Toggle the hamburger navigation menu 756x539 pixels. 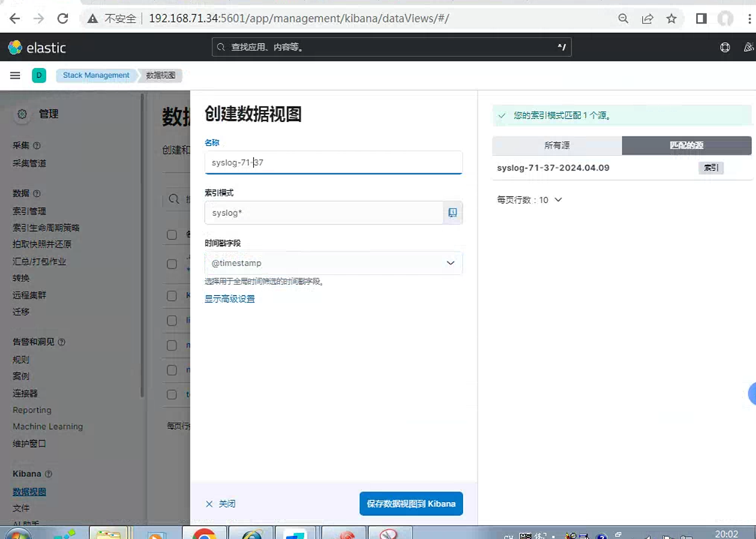click(x=15, y=76)
